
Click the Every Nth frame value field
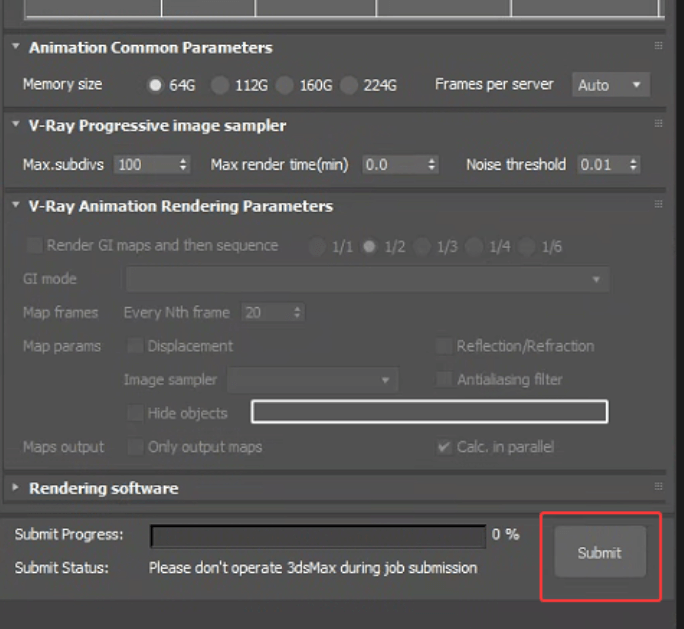click(267, 312)
